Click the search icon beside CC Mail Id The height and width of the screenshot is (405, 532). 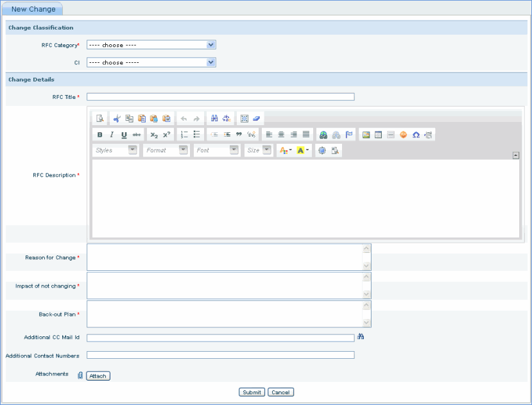point(361,337)
